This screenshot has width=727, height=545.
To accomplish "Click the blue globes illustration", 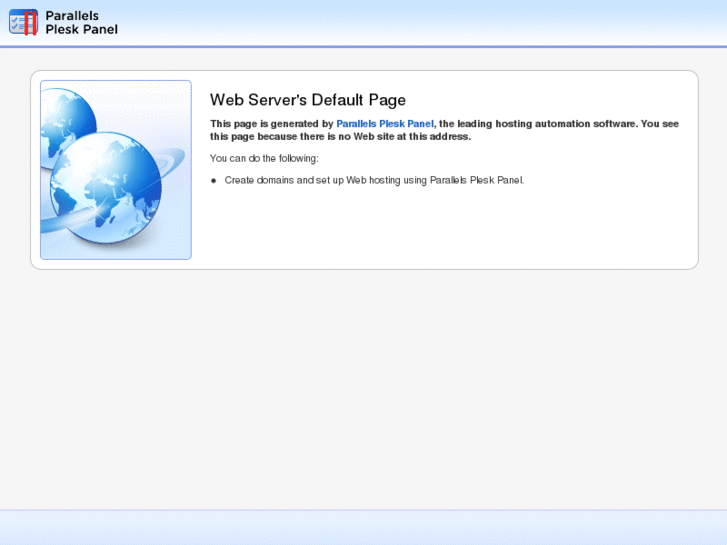I will [x=116, y=170].
